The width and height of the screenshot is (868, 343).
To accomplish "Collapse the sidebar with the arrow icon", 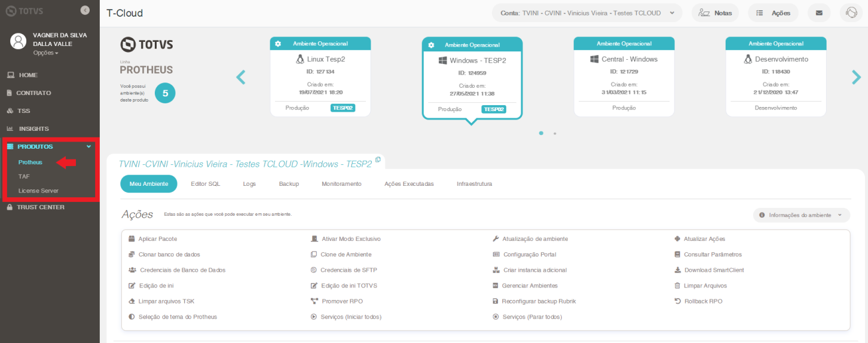I will [85, 10].
